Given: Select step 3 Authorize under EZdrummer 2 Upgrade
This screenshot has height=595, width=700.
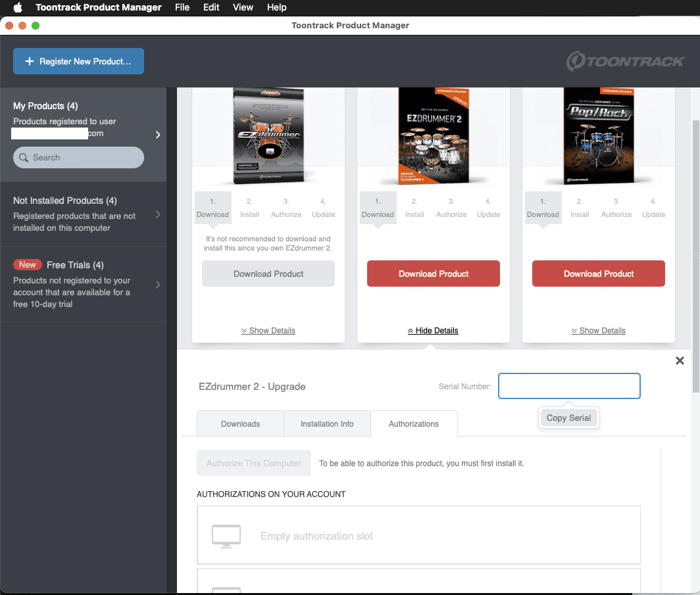Looking at the screenshot, I should (x=451, y=208).
